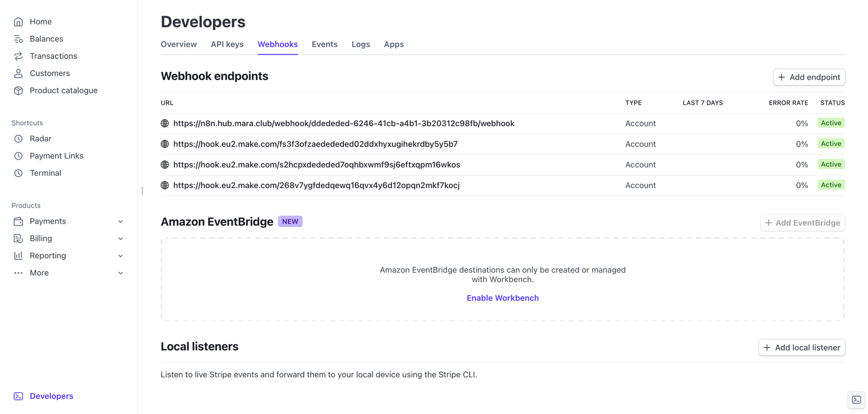This screenshot has height=414, width=868.
Task: Click the Developers terminal icon in sidebar
Action: (18, 396)
